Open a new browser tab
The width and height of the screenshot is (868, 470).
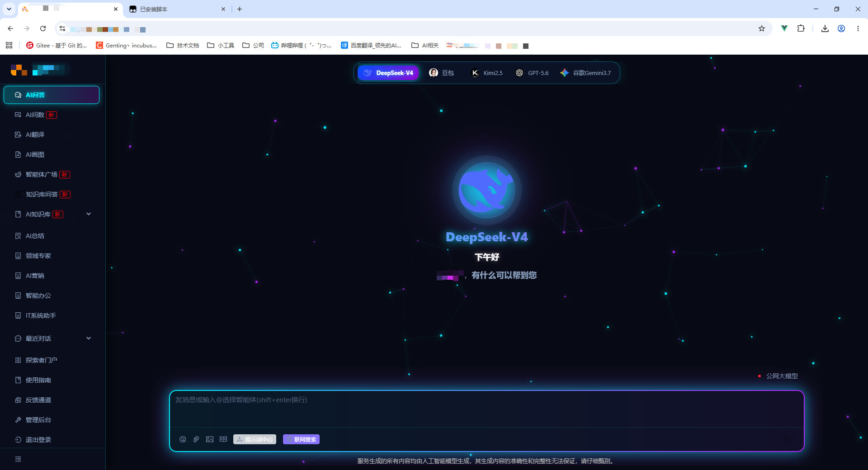(240, 9)
